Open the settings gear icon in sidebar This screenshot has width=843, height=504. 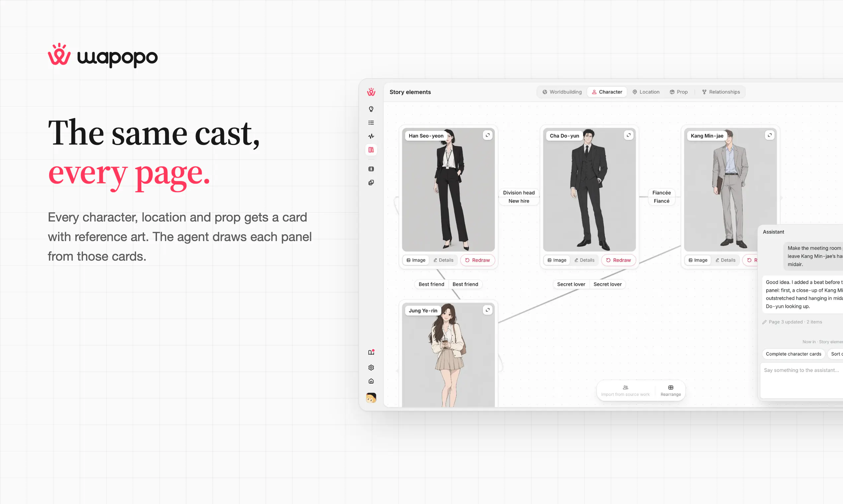(x=371, y=367)
